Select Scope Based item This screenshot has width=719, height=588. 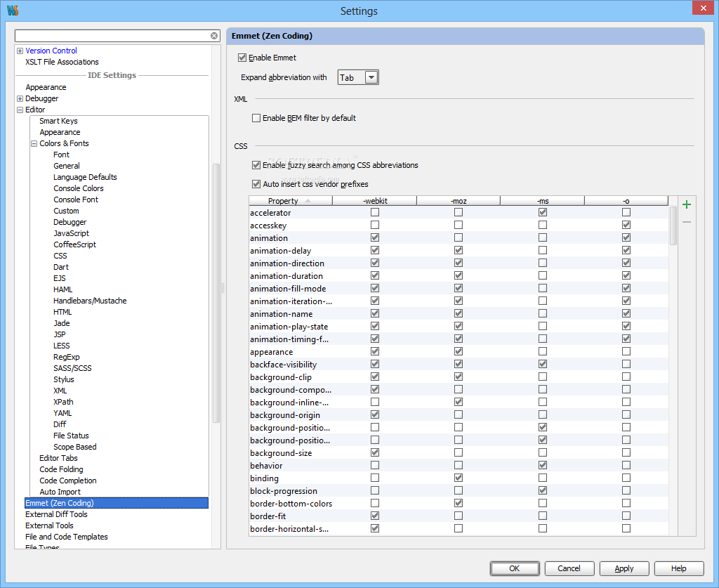74,447
